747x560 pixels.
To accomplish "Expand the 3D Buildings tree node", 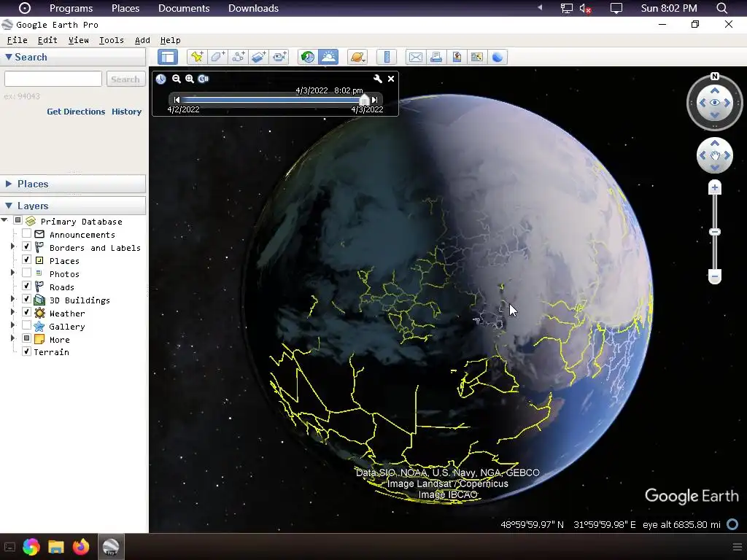I will 13,299.
